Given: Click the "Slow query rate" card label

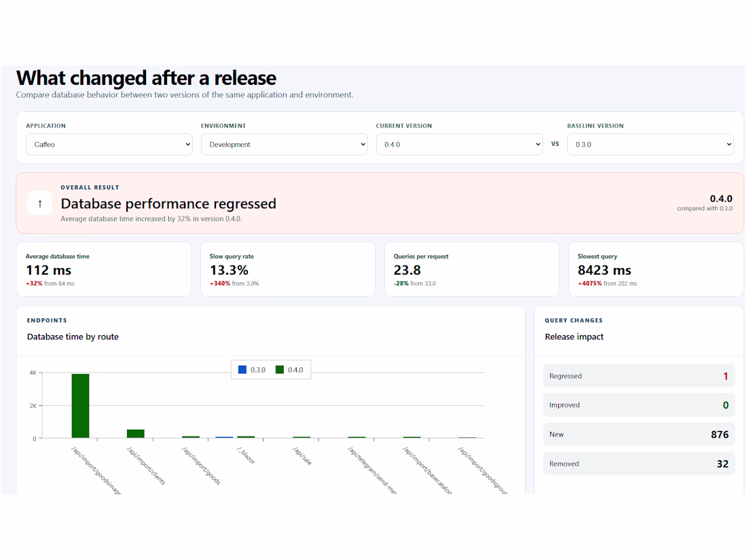Looking at the screenshot, I should [232, 256].
